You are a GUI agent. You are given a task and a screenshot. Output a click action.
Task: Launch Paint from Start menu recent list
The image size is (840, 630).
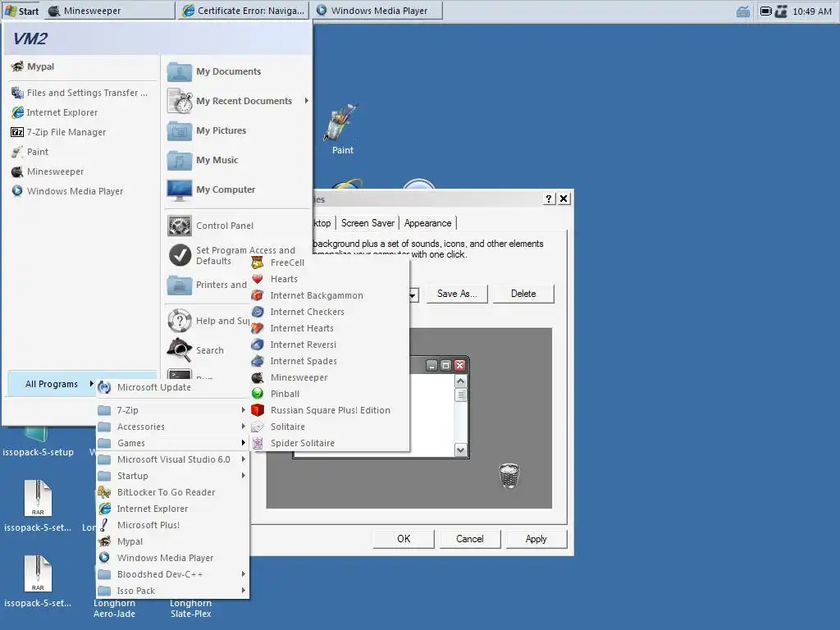tap(83, 152)
